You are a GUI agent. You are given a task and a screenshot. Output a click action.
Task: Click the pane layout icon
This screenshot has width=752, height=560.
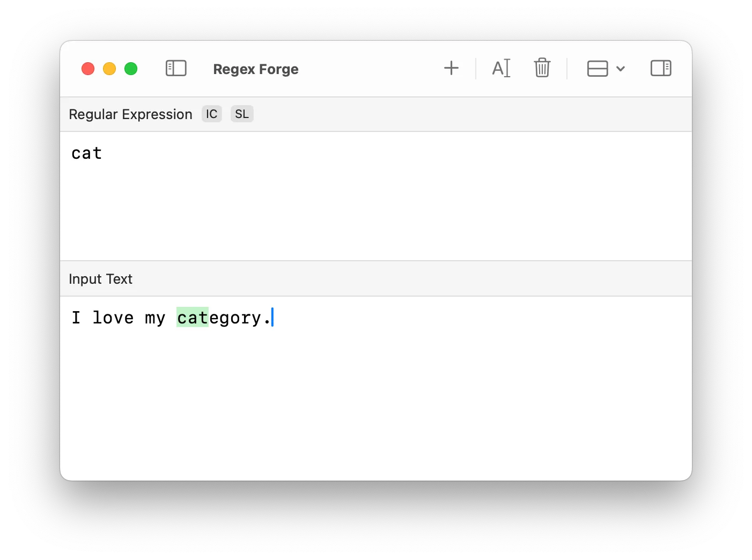(x=597, y=69)
